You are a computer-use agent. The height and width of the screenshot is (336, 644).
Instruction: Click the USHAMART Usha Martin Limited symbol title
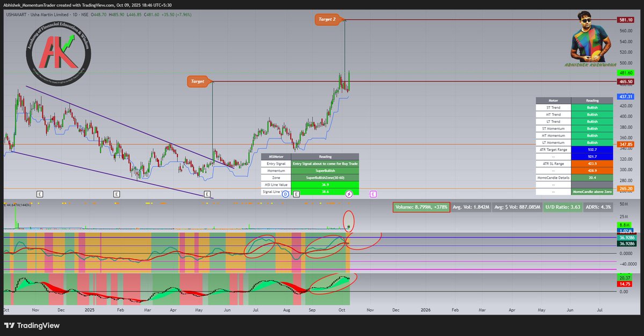coord(38,14)
